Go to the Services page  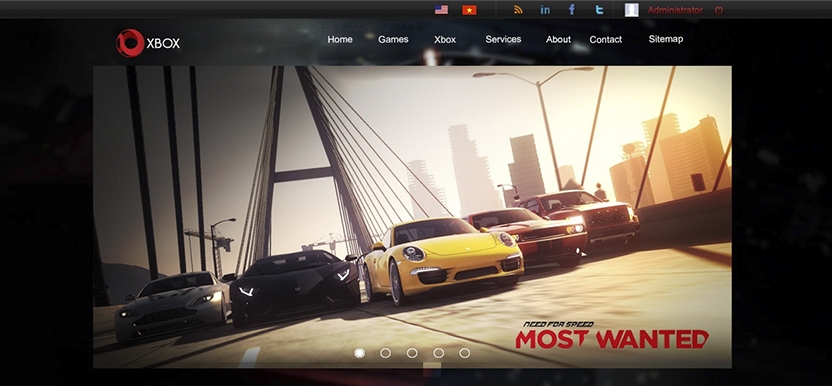503,39
